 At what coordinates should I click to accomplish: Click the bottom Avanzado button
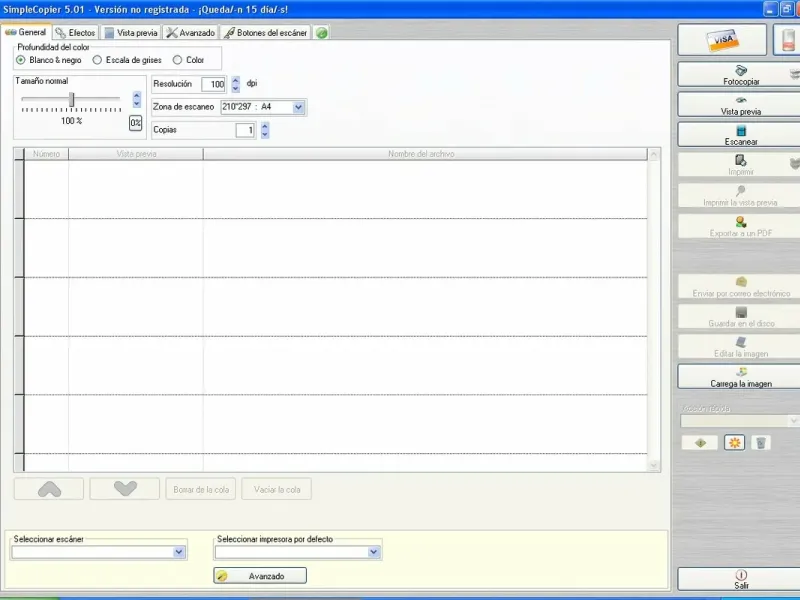[x=260, y=576]
